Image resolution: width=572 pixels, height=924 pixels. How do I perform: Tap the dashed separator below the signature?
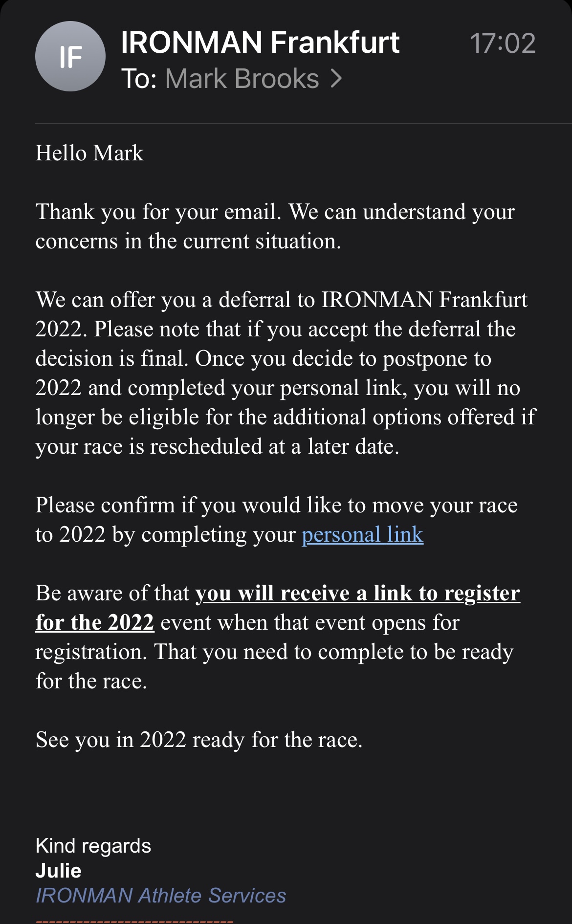pyautogui.click(x=134, y=920)
